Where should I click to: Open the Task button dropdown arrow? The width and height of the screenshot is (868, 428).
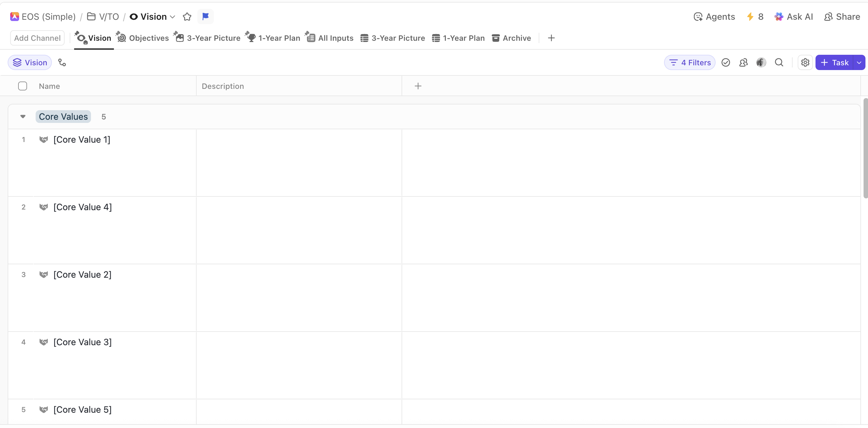click(x=859, y=62)
